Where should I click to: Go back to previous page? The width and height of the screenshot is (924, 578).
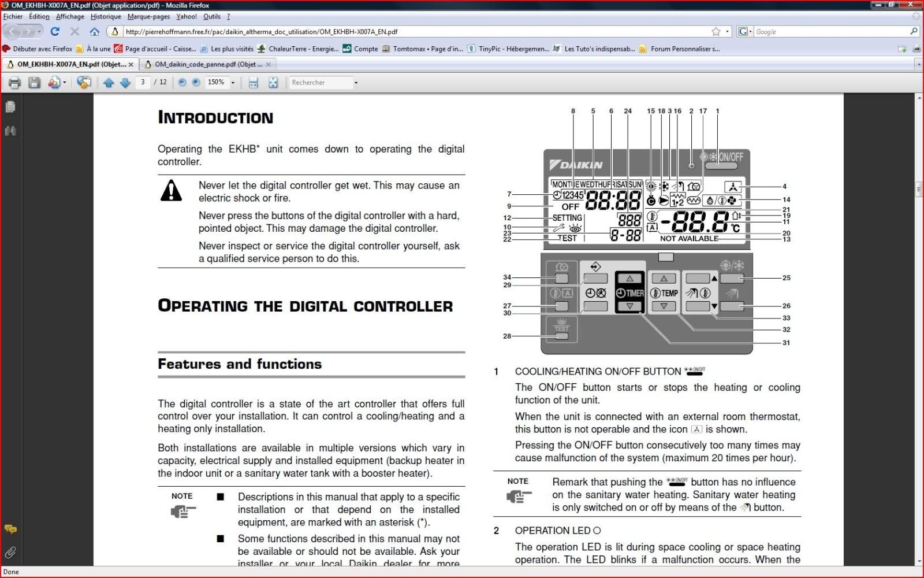[x=12, y=32]
